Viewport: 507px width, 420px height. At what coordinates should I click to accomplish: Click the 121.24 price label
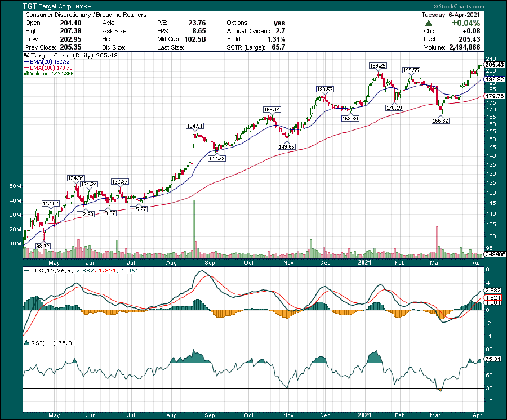pos(89,184)
